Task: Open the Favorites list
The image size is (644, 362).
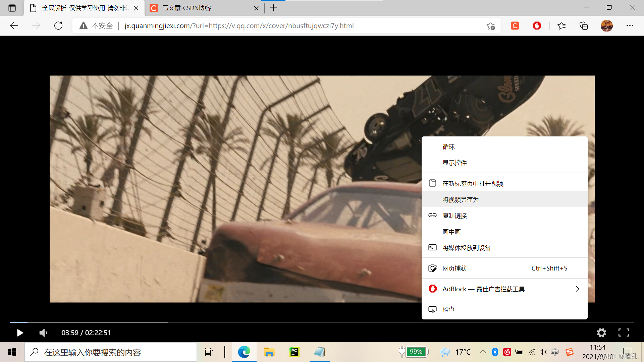Action: (x=561, y=26)
